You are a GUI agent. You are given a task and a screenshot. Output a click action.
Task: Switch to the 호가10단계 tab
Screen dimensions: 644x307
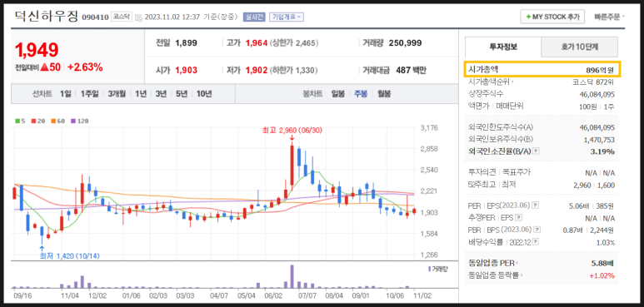[x=579, y=47]
